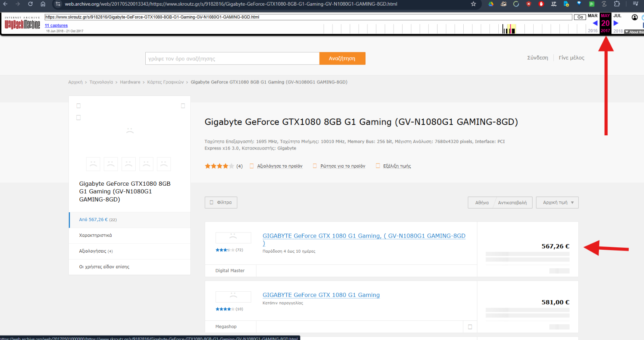Click the last product thumbnail placeholder

tap(164, 164)
